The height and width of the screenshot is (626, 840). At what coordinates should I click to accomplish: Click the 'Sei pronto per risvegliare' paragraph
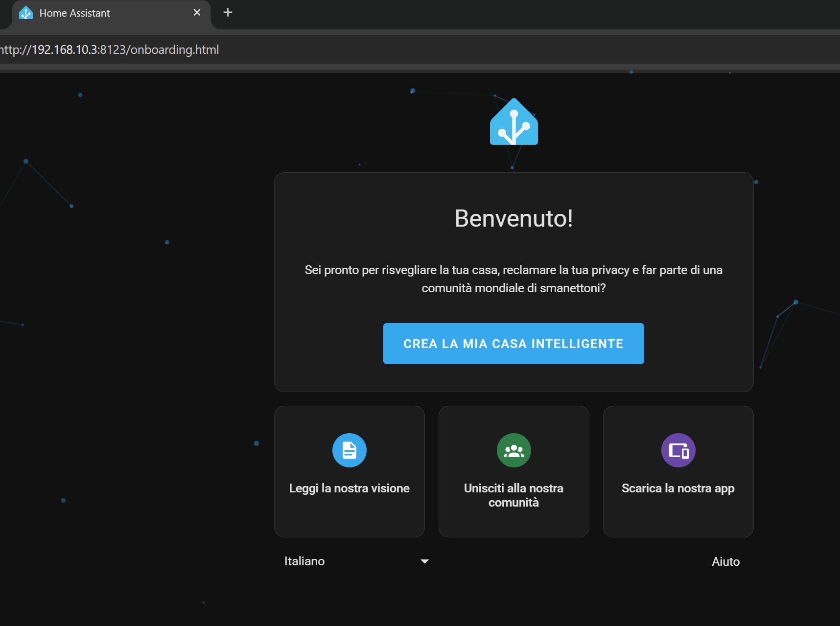click(x=513, y=279)
